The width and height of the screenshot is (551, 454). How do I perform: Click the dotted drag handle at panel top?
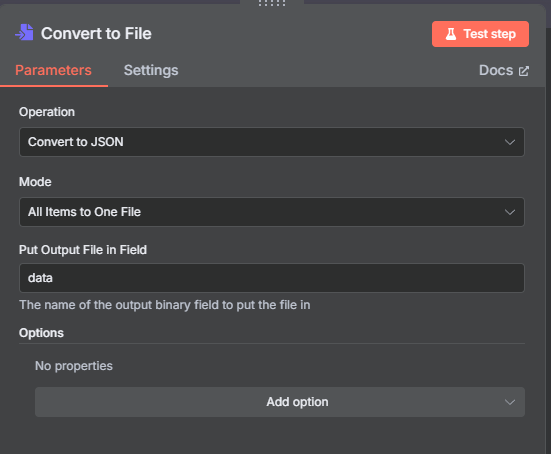272,3
